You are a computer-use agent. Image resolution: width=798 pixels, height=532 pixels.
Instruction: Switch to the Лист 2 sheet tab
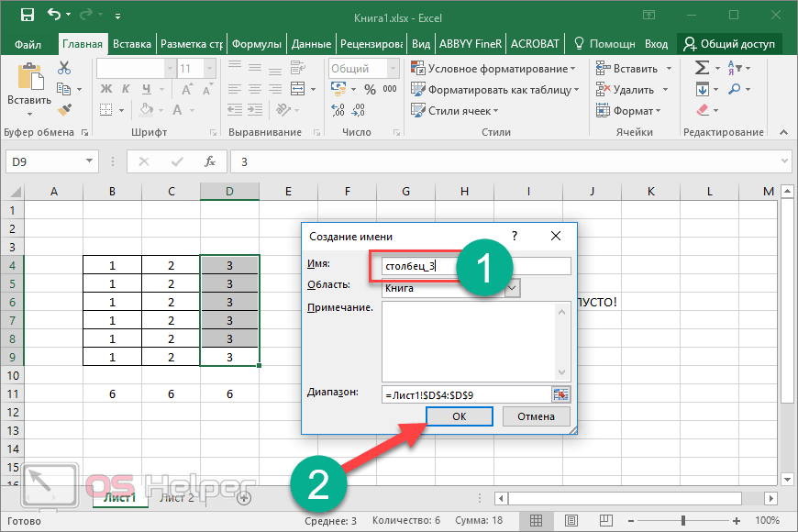[x=177, y=498]
